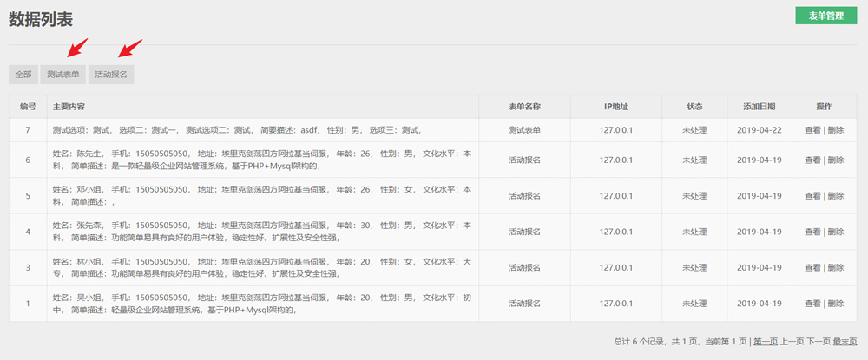The width and height of the screenshot is (868, 360).
Task: View record 6 from 陈先生
Action: [x=812, y=160]
